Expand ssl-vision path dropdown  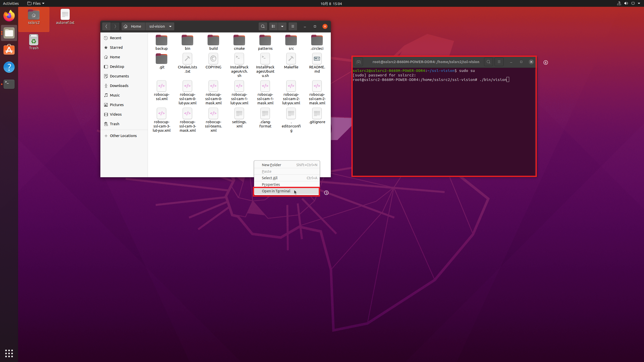click(x=170, y=26)
